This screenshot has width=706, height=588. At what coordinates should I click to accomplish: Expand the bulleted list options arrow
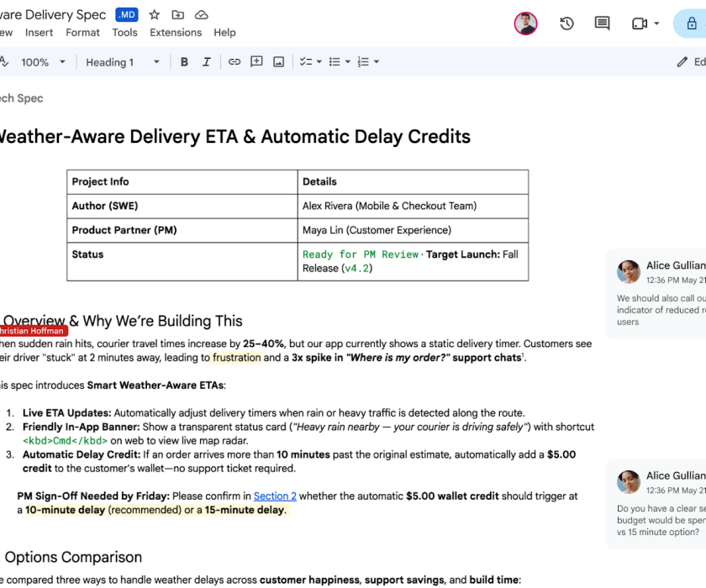[x=348, y=61]
